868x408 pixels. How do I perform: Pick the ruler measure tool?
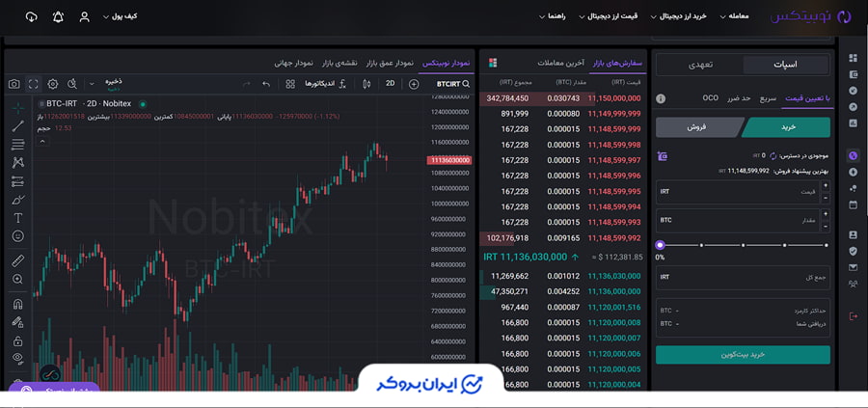click(x=18, y=260)
